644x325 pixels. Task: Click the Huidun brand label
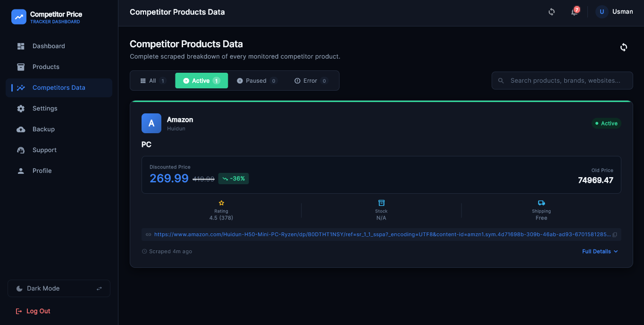(x=176, y=128)
